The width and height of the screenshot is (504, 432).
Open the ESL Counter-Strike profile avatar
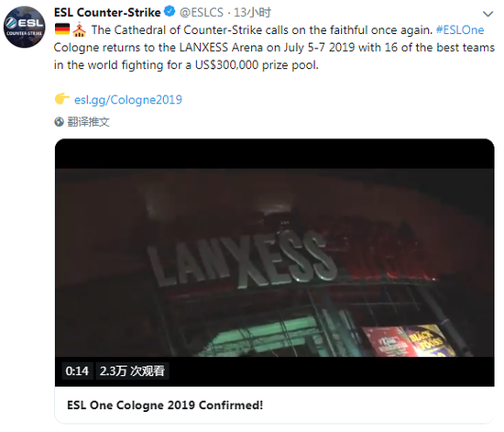pyautogui.click(x=25, y=28)
